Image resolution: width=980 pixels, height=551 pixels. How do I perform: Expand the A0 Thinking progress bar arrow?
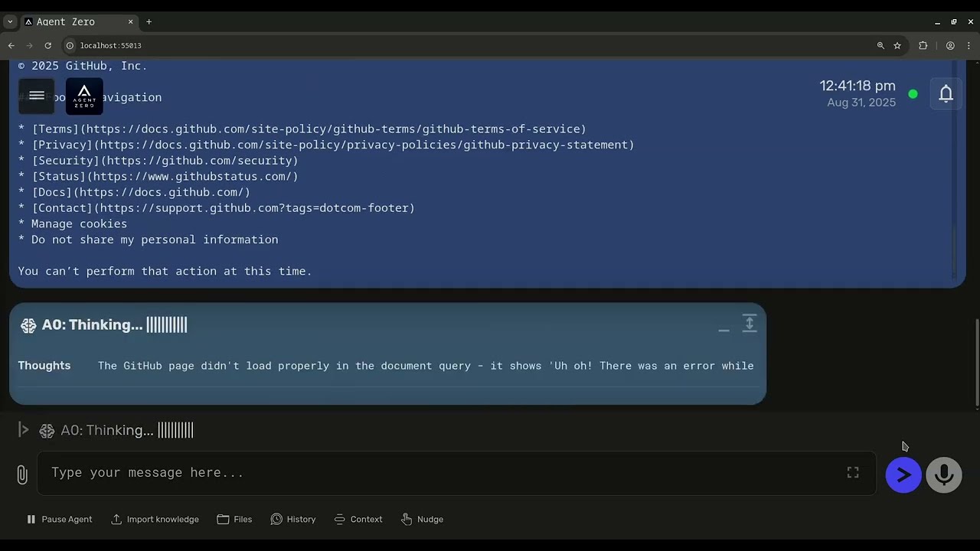[x=24, y=430]
